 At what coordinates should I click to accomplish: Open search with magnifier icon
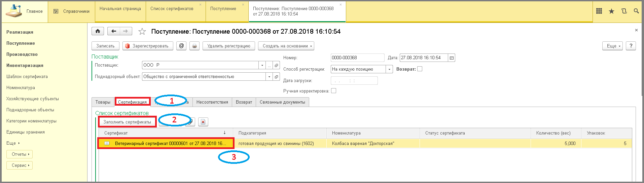(x=636, y=11)
